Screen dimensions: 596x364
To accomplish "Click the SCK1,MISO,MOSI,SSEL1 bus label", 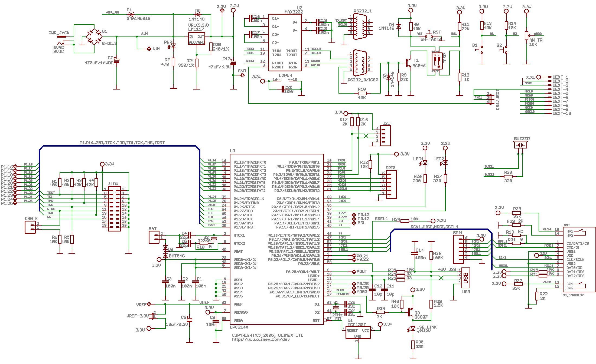I will [x=434, y=227].
